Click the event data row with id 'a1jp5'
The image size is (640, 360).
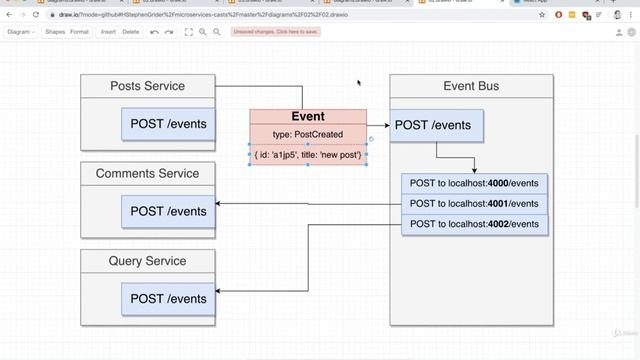(x=308, y=155)
